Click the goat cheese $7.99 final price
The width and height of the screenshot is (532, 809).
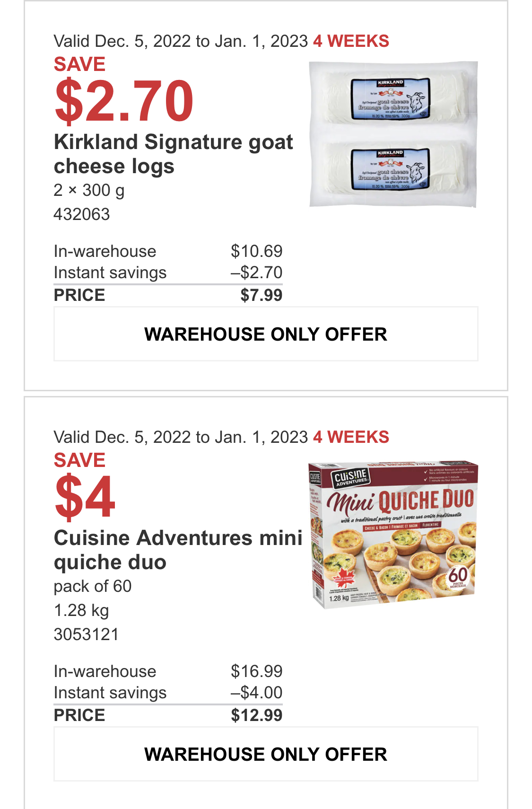pos(262,295)
